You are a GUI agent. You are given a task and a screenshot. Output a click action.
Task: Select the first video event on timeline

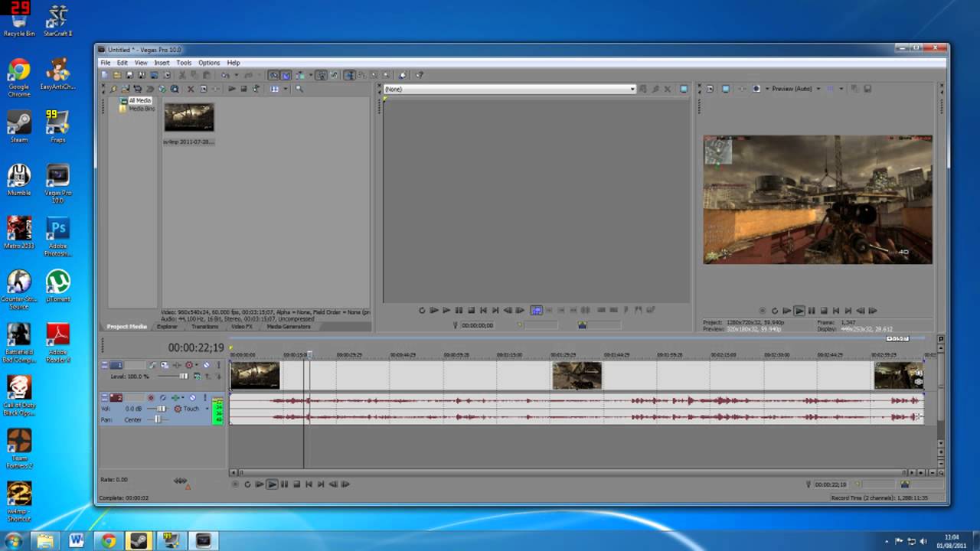pyautogui.click(x=255, y=375)
